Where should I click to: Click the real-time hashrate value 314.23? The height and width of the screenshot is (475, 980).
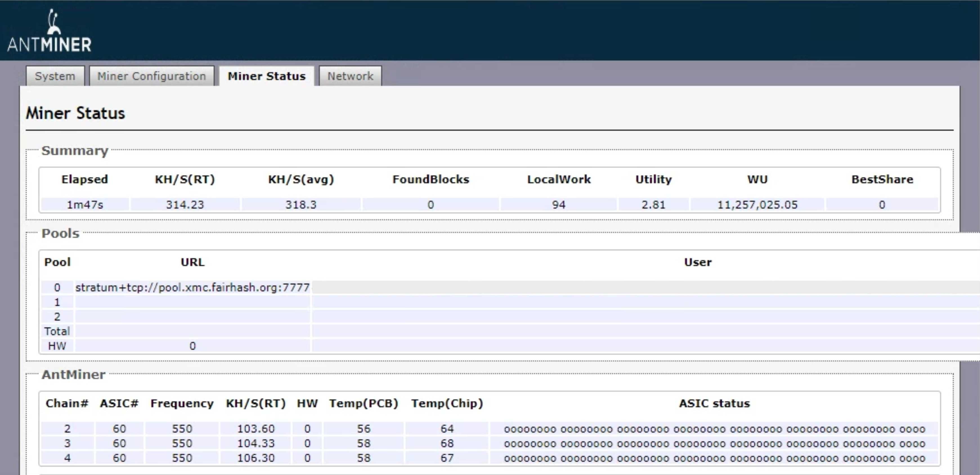tap(185, 205)
